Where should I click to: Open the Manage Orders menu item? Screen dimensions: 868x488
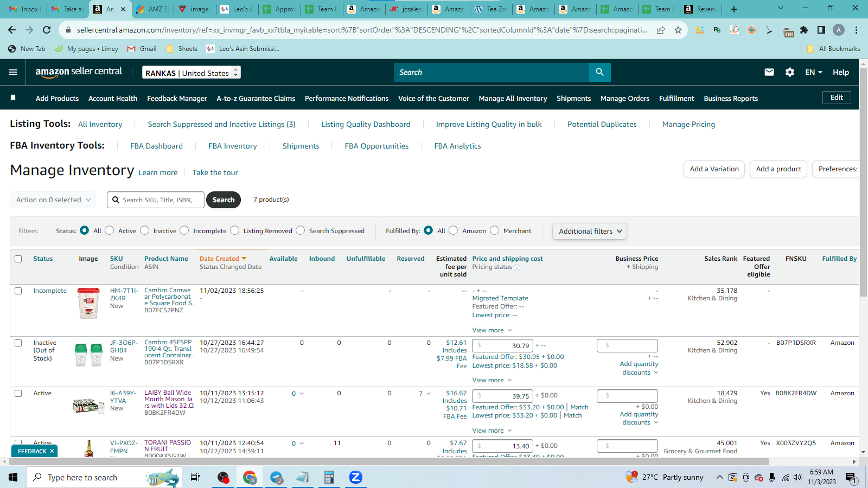625,98
